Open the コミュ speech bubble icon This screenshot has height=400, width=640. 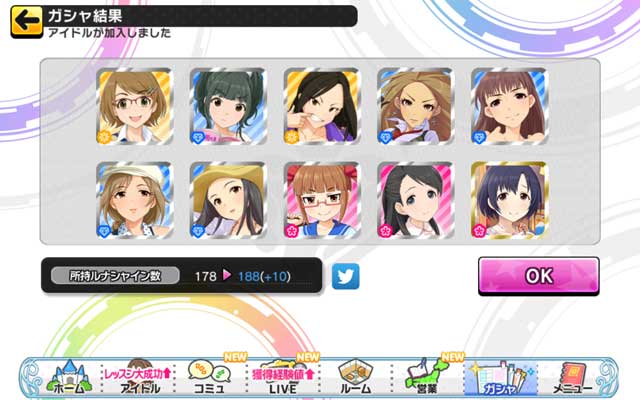click(x=209, y=377)
